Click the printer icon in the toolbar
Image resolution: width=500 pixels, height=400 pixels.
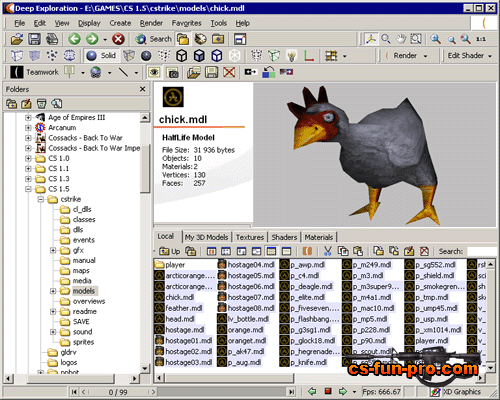tap(52, 39)
